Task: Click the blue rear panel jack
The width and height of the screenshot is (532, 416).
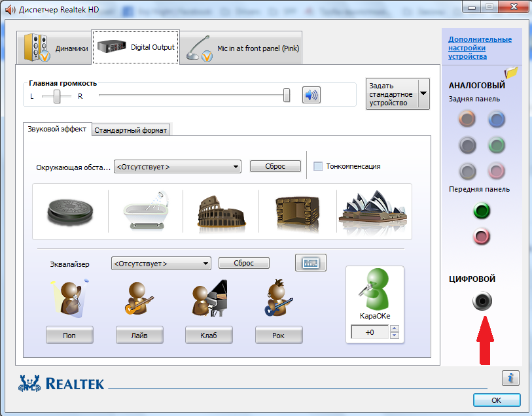Action: tap(497, 119)
